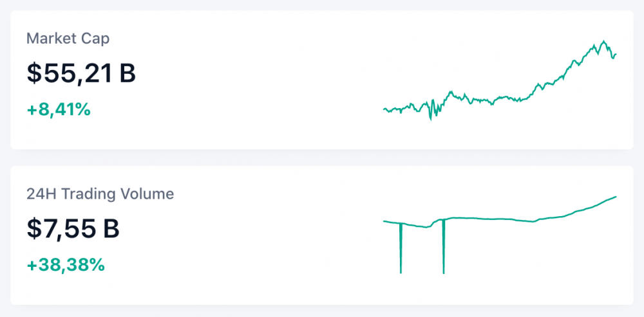Click the flat middle section of volume sparkline
The height and width of the screenshot is (317, 644).
point(489,219)
